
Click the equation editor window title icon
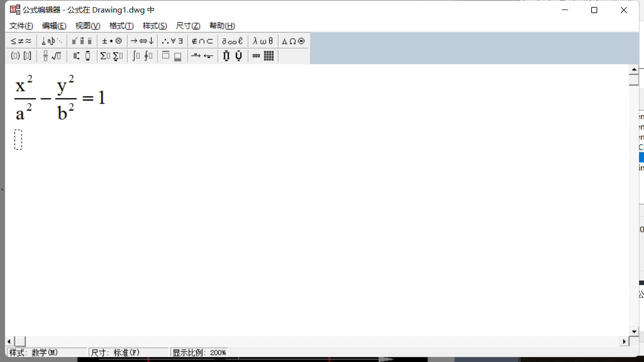coord(15,10)
